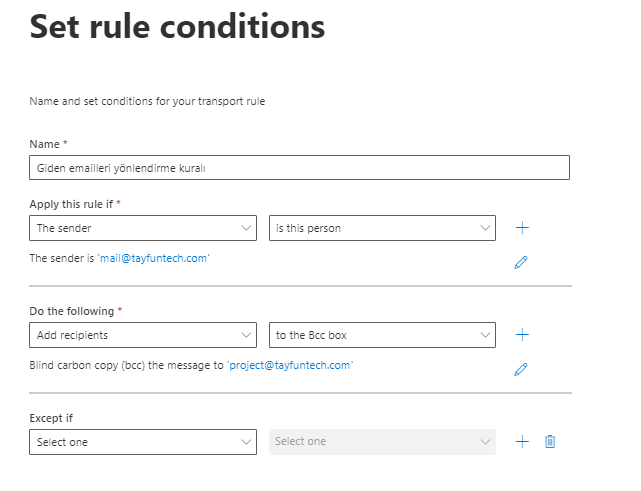Screen dimensions: 641x491
Task: Add another action under Do the following
Action: [522, 335]
